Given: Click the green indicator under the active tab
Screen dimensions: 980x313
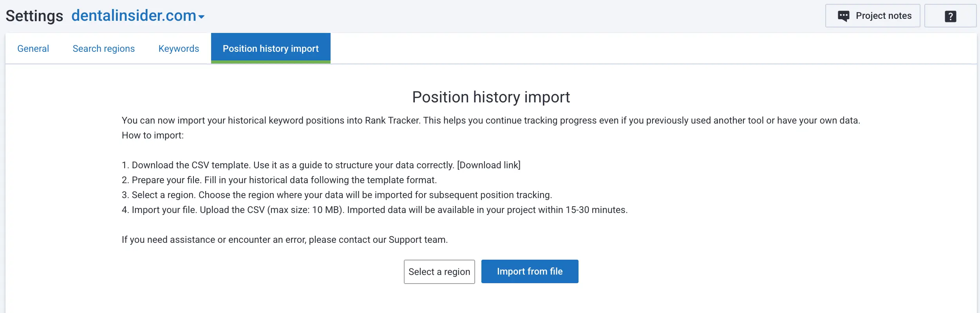Looking at the screenshot, I should [x=271, y=62].
